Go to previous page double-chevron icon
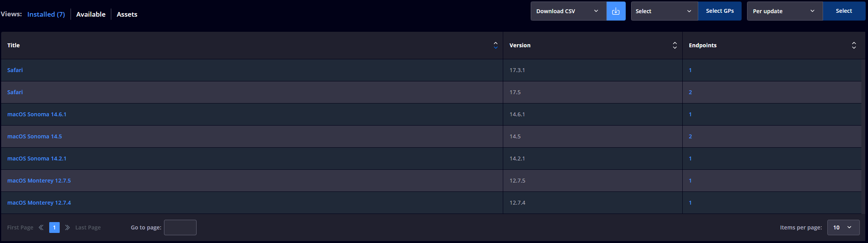Screen dimensions: 868x243 (x=41, y=227)
